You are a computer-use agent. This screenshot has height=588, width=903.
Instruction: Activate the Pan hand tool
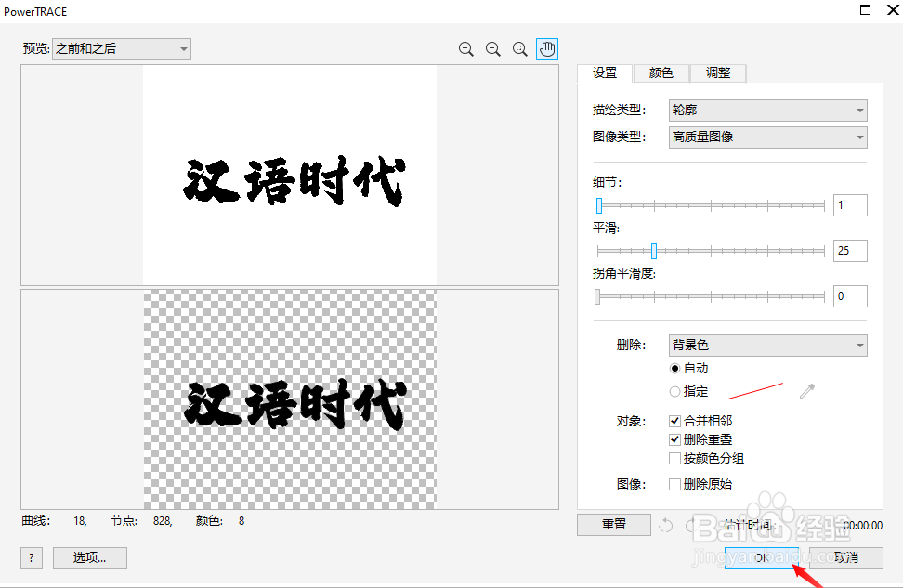(546, 49)
